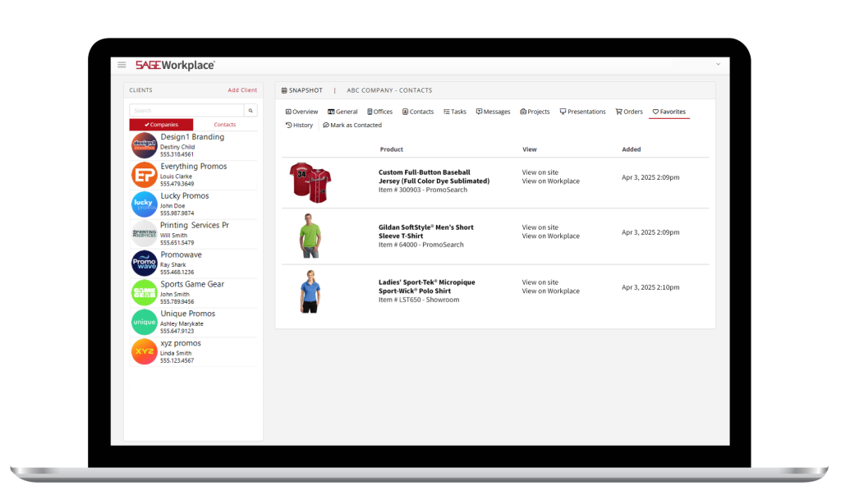The width and height of the screenshot is (841, 504).
Task: Click Mark as Contacted
Action: pos(352,126)
